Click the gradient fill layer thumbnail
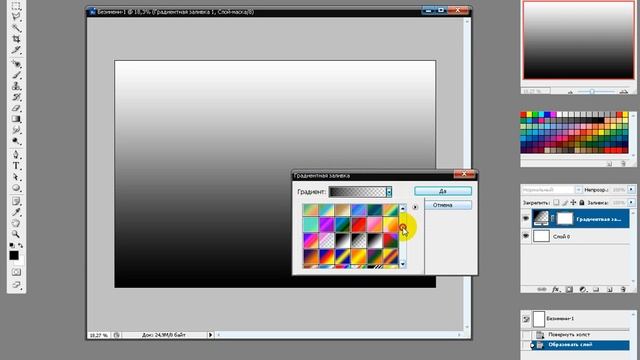640x360 pixels. pos(540,219)
